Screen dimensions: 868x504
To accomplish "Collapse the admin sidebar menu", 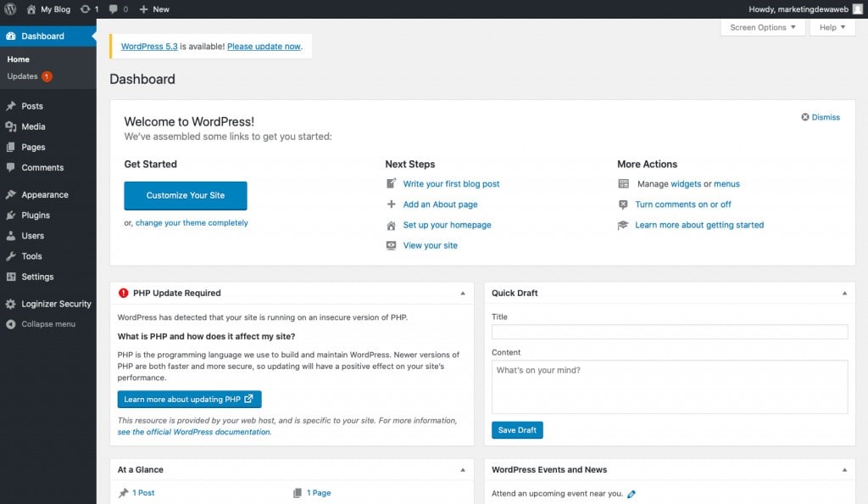I will click(41, 324).
